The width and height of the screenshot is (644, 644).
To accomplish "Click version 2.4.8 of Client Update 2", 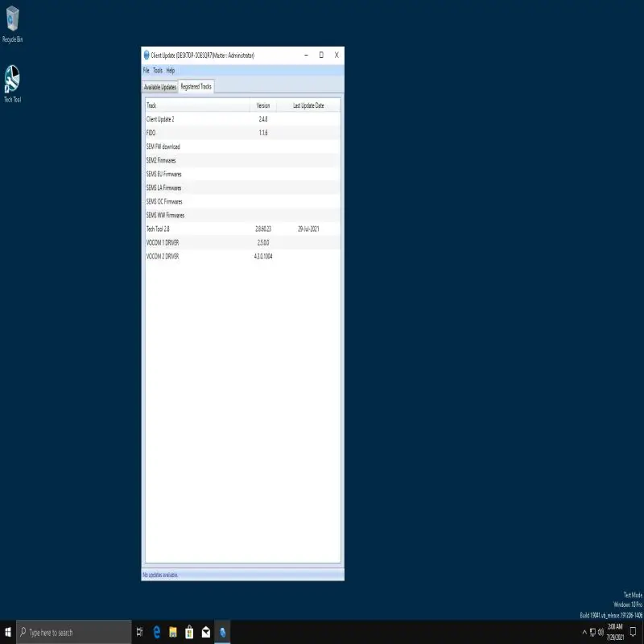I will tap(263, 119).
